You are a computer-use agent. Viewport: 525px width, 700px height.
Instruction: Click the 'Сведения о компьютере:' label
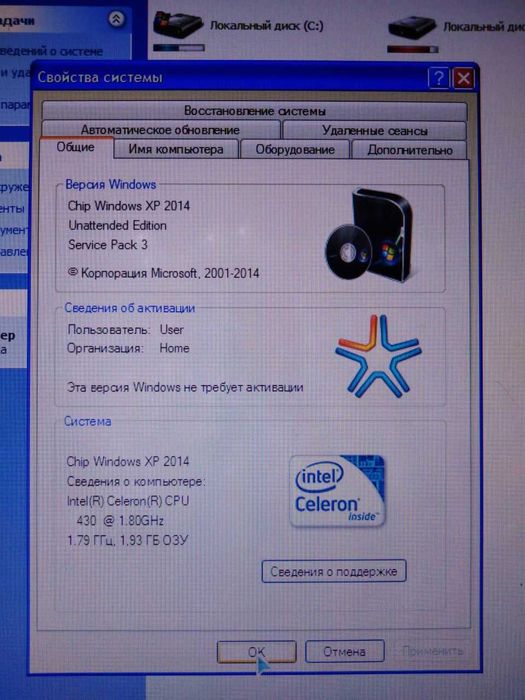click(x=136, y=482)
